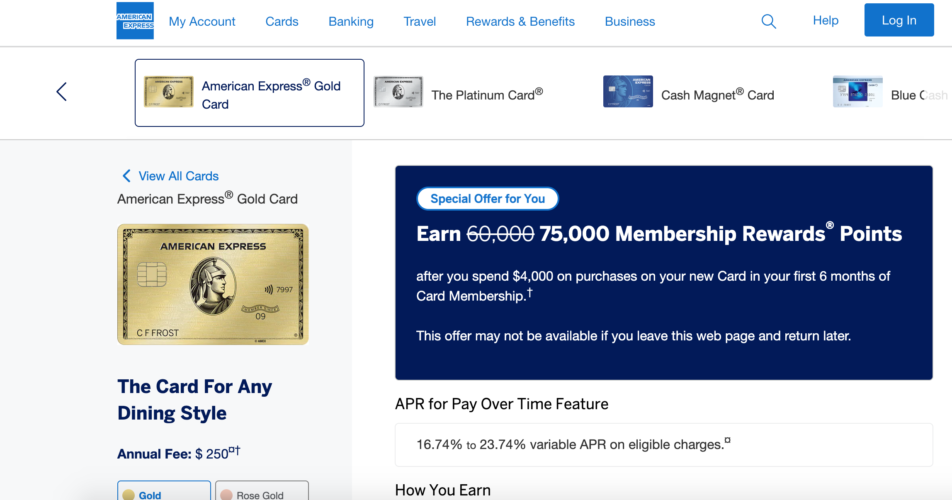
Task: Open the Banking menu item
Action: 351,21
